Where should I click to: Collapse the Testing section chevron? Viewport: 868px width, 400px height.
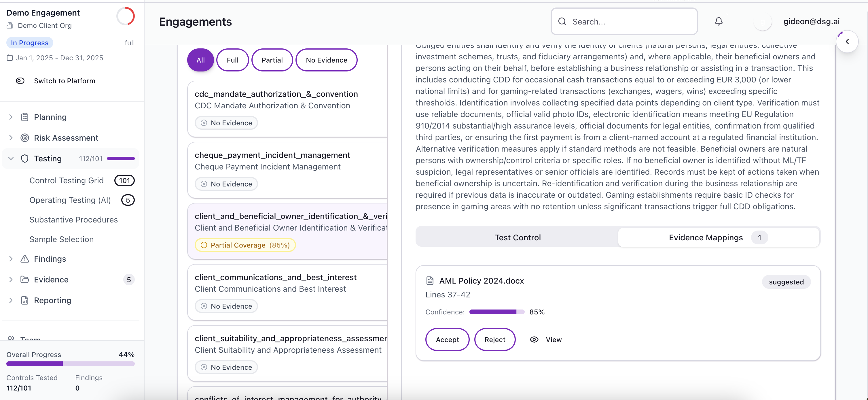coord(11,159)
